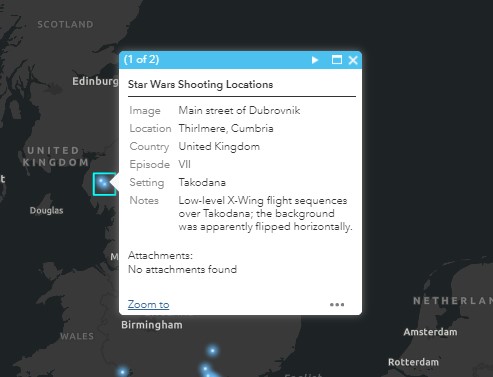493x377 pixels.
Task: Click the 'Main street of Dubrovnik' image value
Action: [239, 111]
